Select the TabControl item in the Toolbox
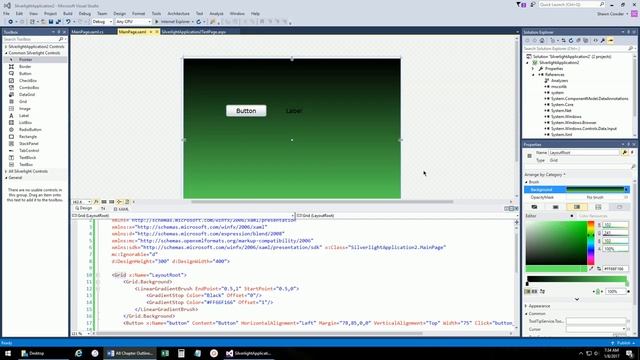 pos(35,150)
